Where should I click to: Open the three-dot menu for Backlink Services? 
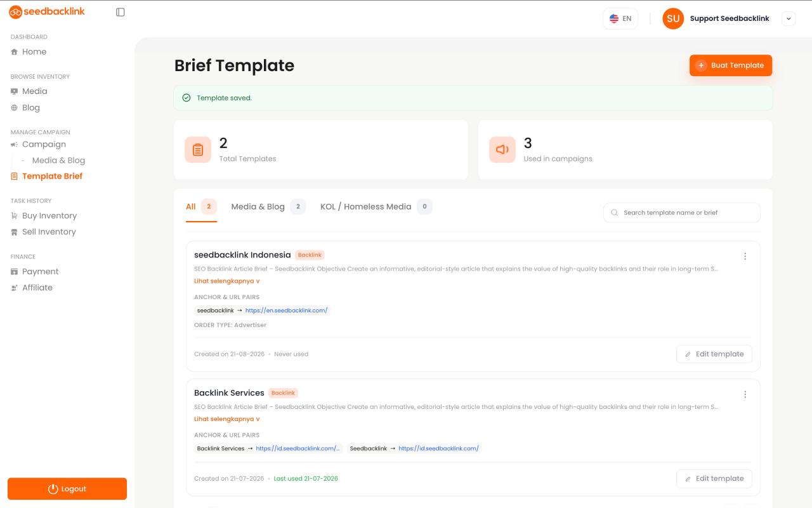tap(745, 394)
